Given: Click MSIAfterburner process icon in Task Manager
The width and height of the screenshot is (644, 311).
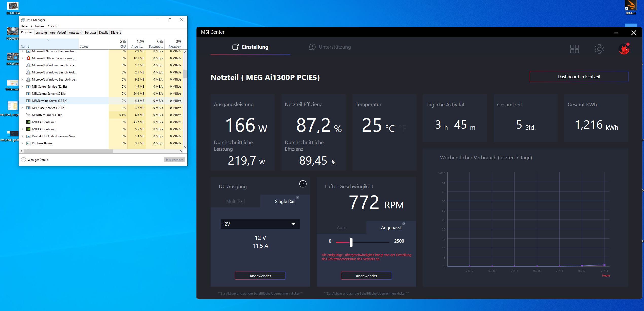Looking at the screenshot, I should pos(28,115).
